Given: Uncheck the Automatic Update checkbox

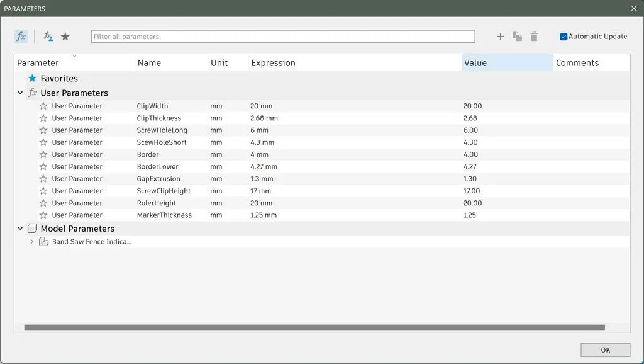Looking at the screenshot, I should tap(563, 37).
